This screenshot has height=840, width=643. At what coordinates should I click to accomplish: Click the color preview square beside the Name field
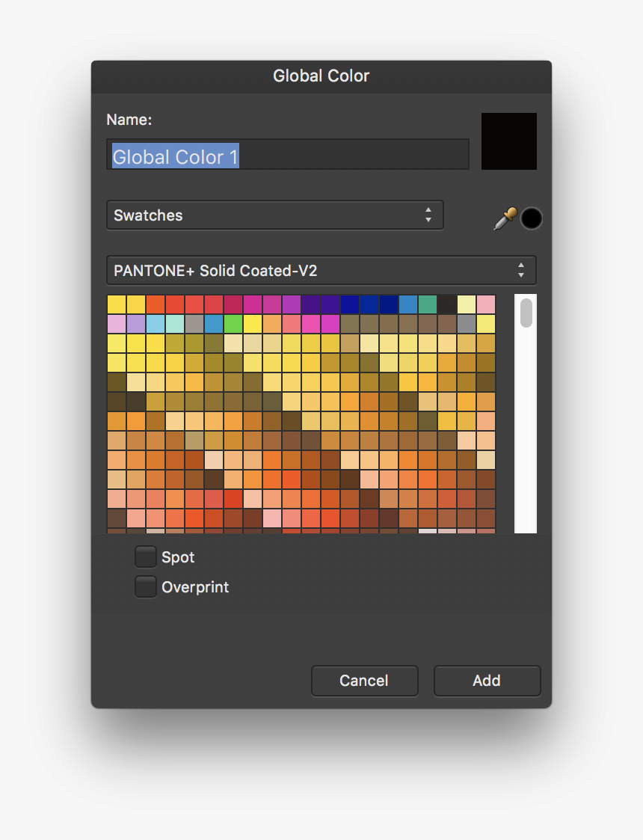[x=509, y=141]
